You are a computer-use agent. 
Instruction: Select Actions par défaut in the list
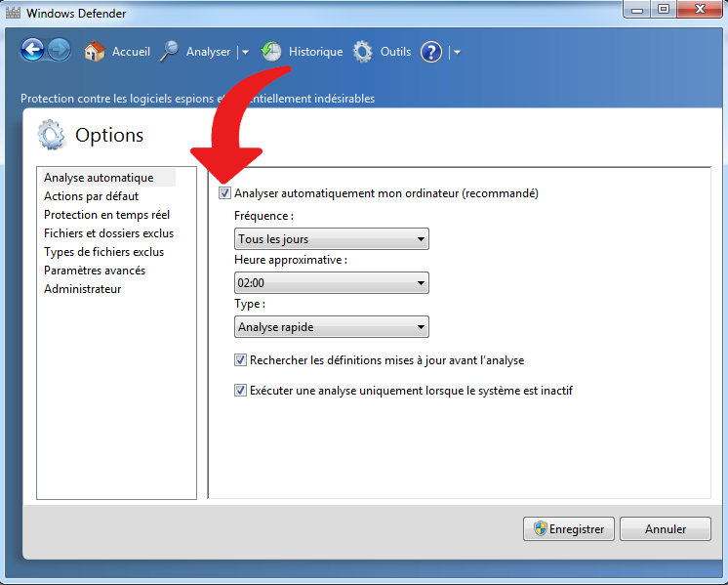[x=92, y=196]
